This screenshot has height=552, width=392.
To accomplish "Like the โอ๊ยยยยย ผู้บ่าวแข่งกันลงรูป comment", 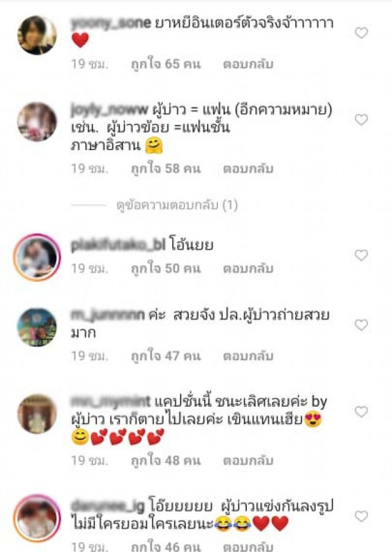I will tap(361, 516).
